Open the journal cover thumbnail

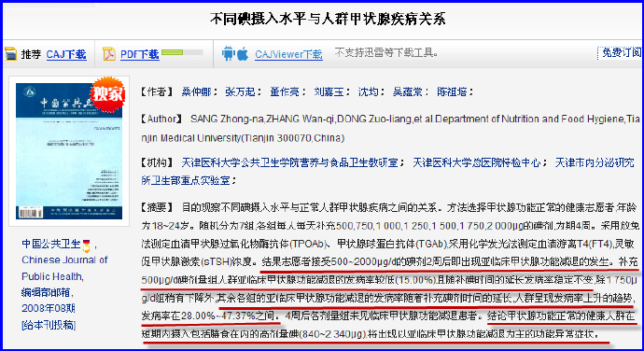69,151
